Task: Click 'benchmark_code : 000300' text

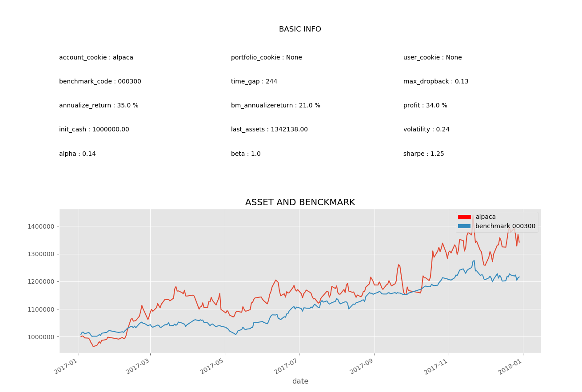Action: pos(100,82)
